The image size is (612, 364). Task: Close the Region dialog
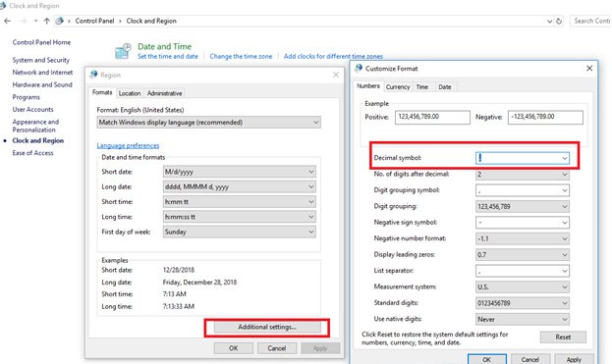click(336, 75)
